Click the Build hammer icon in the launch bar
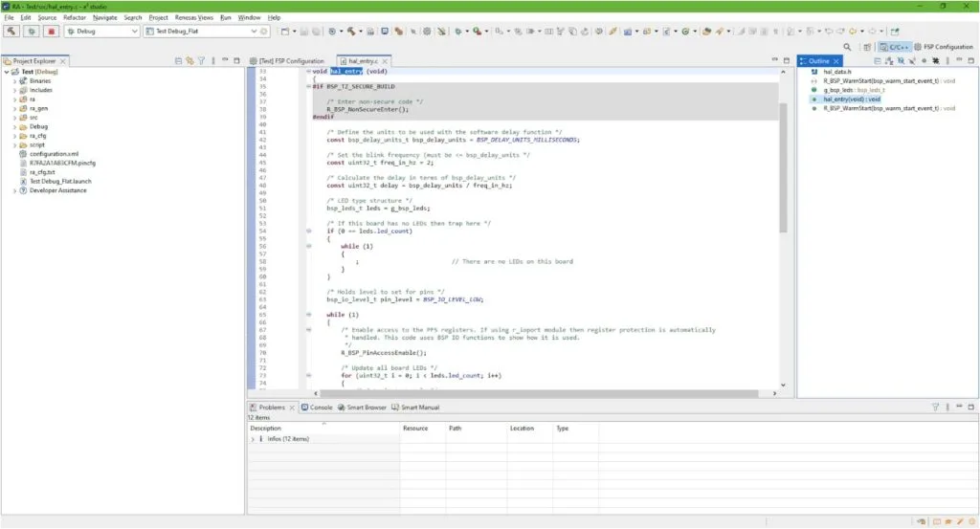 click(x=12, y=31)
